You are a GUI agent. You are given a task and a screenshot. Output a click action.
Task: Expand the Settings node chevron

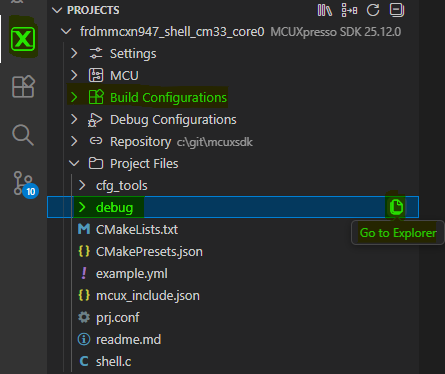click(74, 53)
